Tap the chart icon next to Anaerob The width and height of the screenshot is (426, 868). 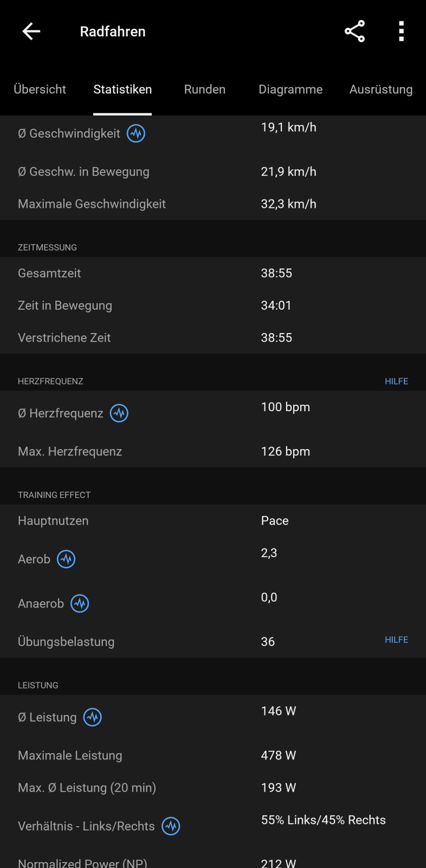[x=80, y=604]
